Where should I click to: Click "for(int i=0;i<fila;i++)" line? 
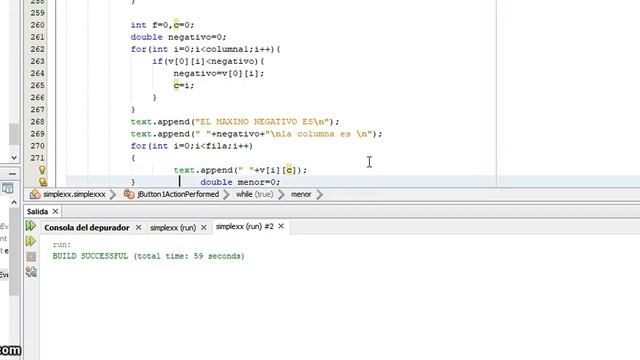(192, 146)
